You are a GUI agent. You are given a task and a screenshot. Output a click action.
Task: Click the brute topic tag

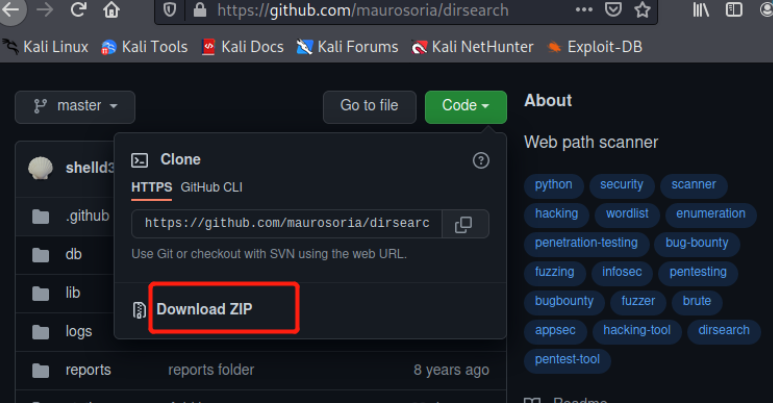[x=697, y=301]
